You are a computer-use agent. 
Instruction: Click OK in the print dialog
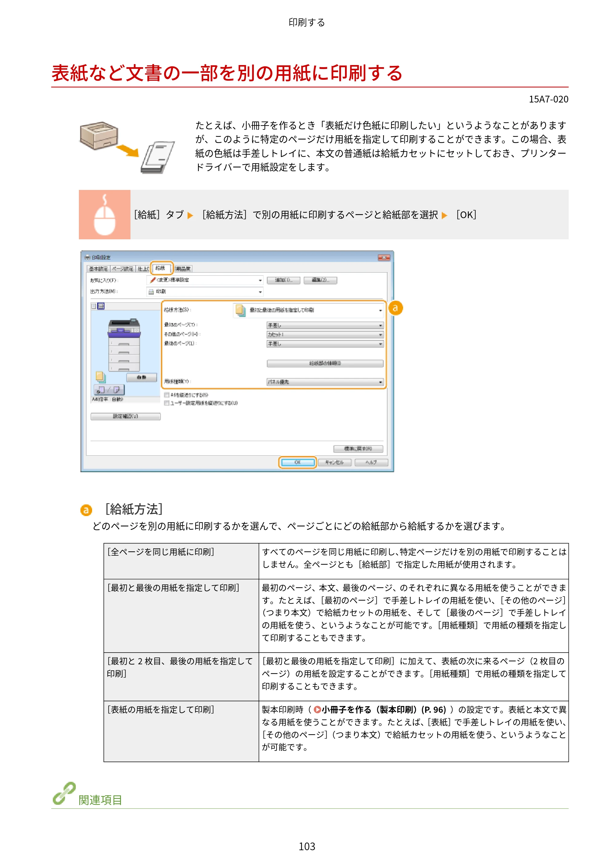tap(297, 462)
